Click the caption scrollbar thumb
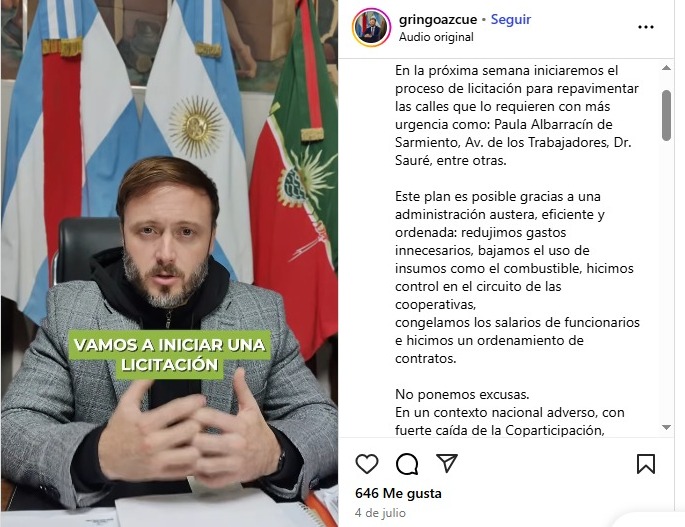 666,115
